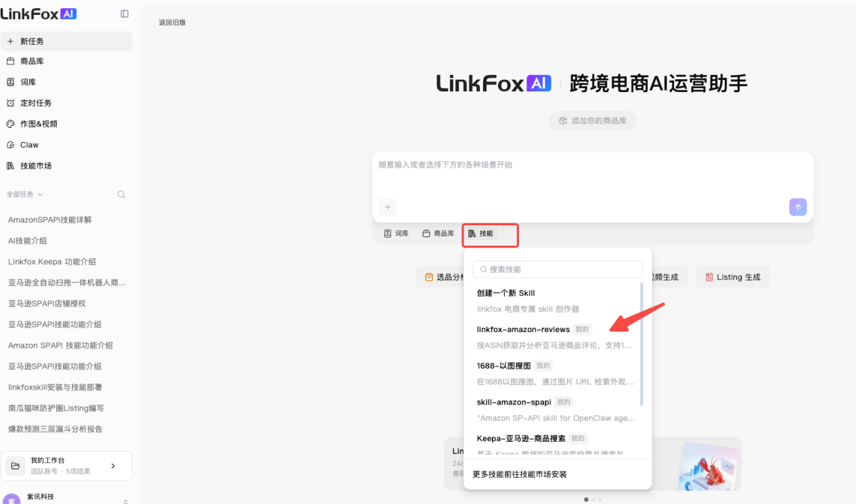
Task: Click the 紫讯科技 account avatar
Action: pos(12,499)
